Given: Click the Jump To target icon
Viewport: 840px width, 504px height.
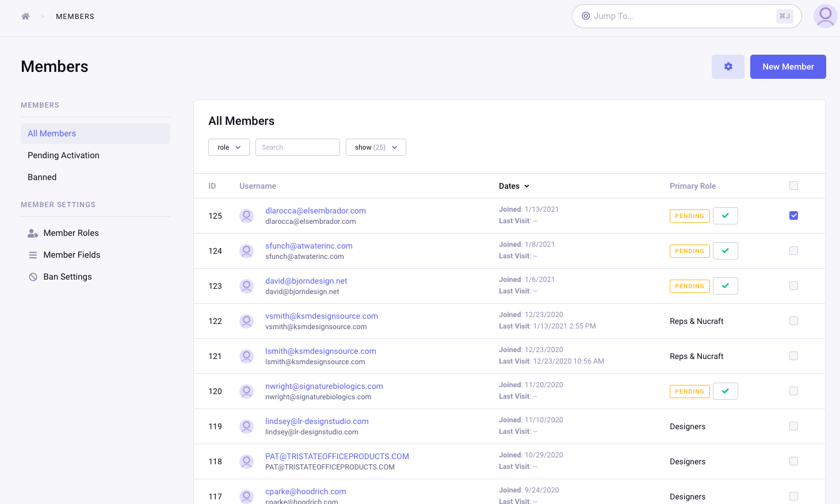Looking at the screenshot, I should pyautogui.click(x=586, y=16).
